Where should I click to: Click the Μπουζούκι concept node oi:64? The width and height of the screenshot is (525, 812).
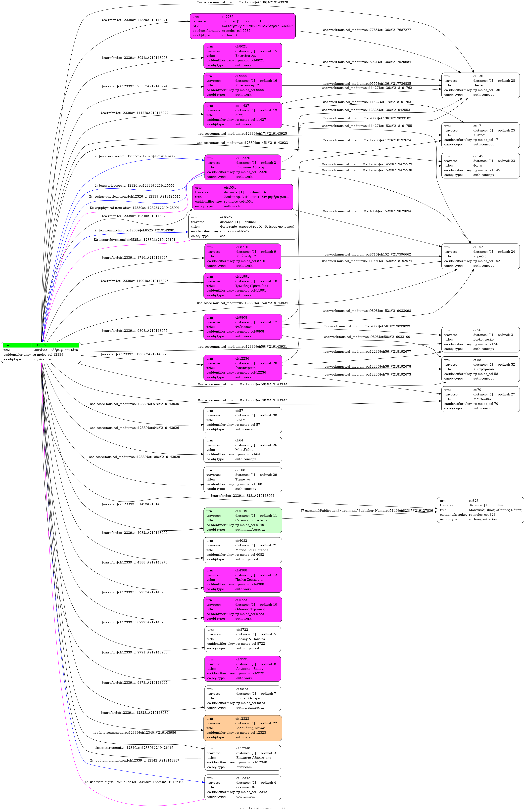pos(242,449)
